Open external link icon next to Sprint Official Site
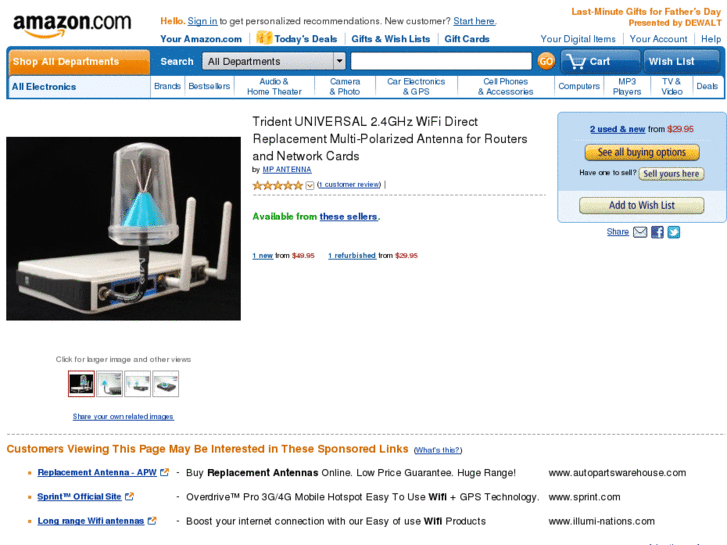Image resolution: width=727 pixels, height=545 pixels. (x=129, y=496)
